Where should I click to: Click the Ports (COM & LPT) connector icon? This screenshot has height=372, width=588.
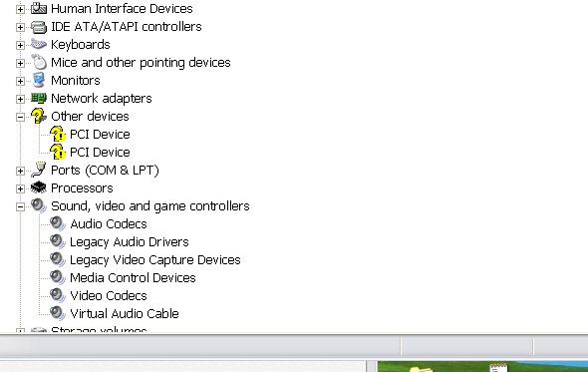click(39, 170)
